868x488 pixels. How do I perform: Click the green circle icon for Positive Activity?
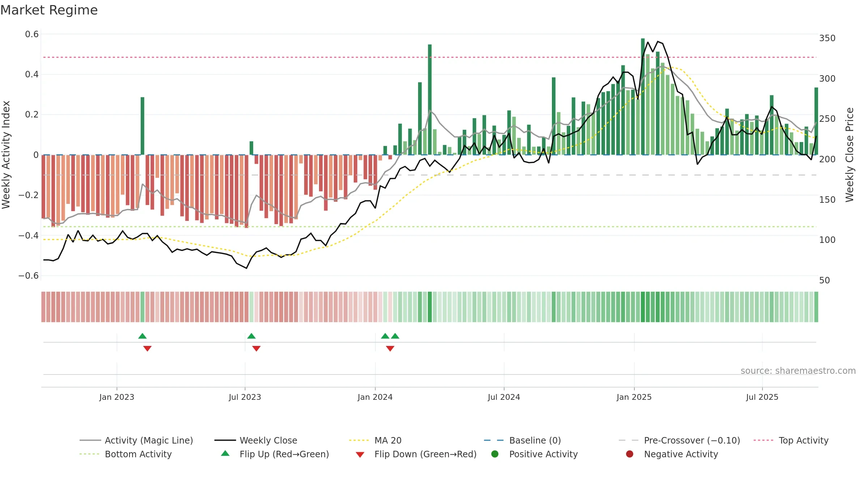[495, 454]
